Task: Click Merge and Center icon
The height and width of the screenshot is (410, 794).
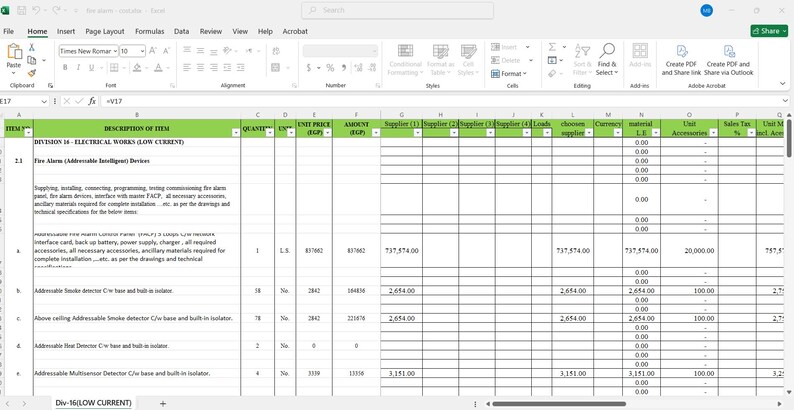Action: (x=275, y=67)
